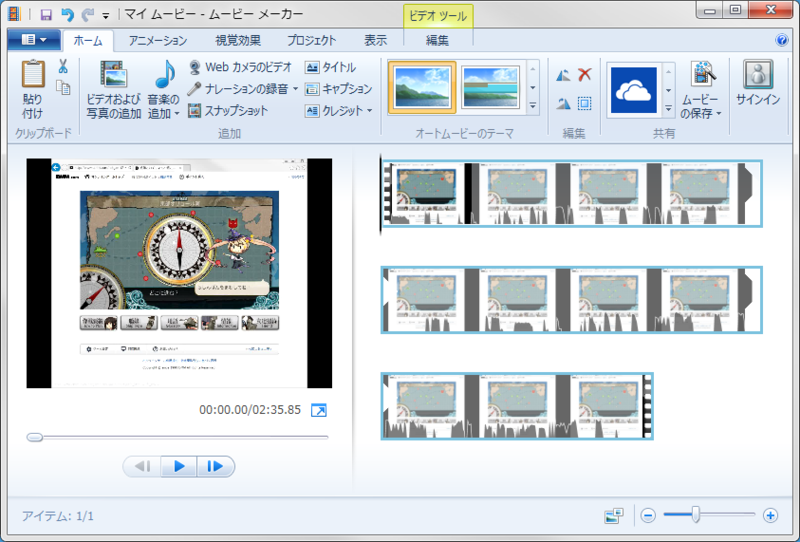This screenshot has width=800, height=542.
Task: Click the preview seek bar handle
Action: point(35,437)
